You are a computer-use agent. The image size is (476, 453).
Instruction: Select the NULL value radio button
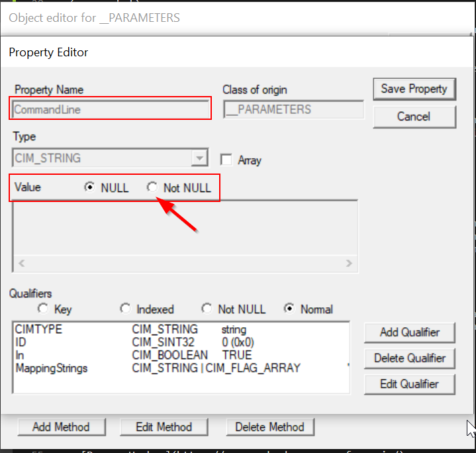(x=90, y=187)
